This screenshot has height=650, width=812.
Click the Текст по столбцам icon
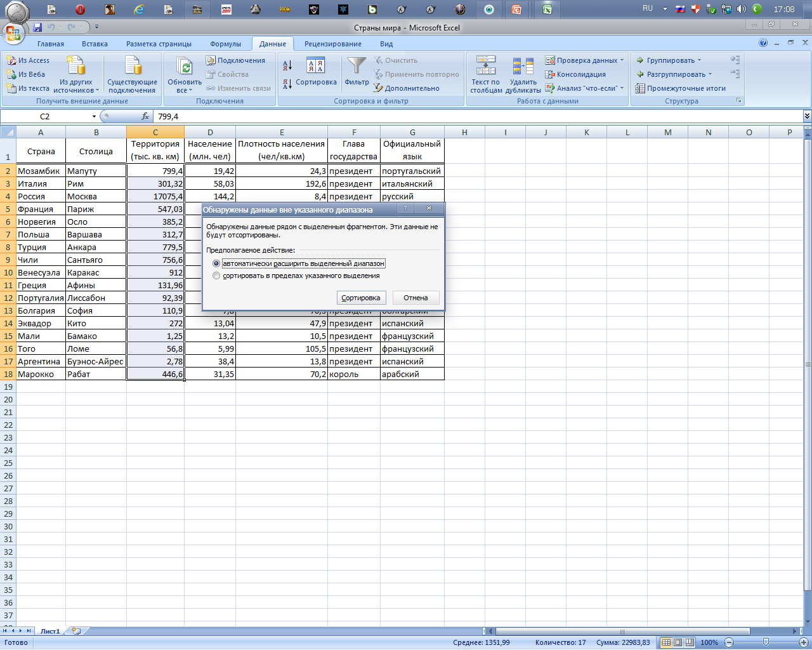pos(486,65)
